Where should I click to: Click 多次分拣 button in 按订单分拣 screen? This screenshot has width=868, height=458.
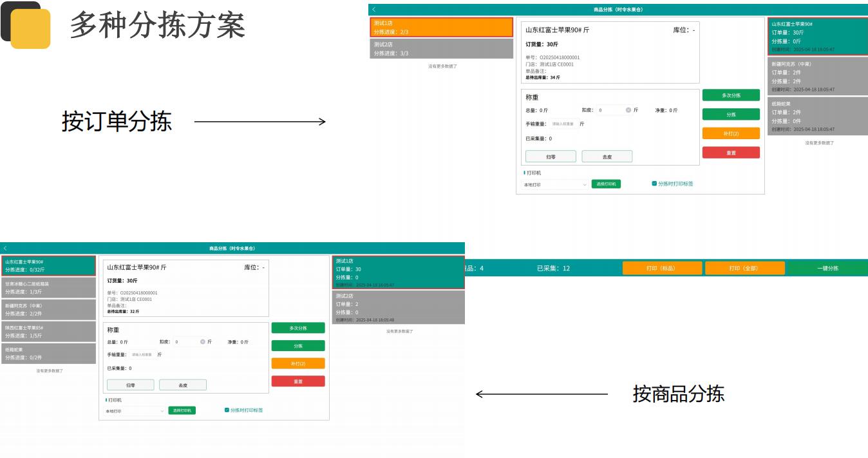[x=731, y=95]
